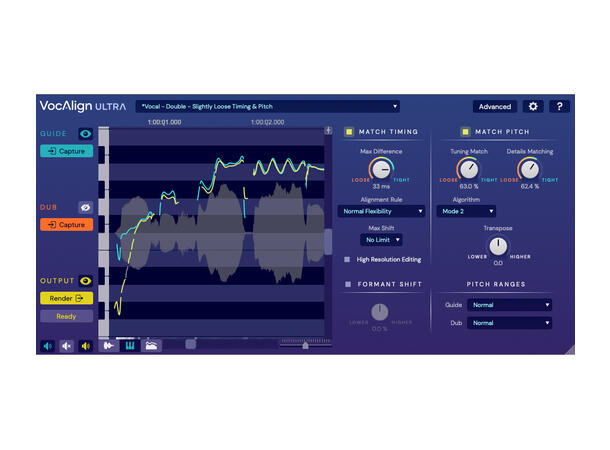Click the Max Difference knob

tap(381, 169)
